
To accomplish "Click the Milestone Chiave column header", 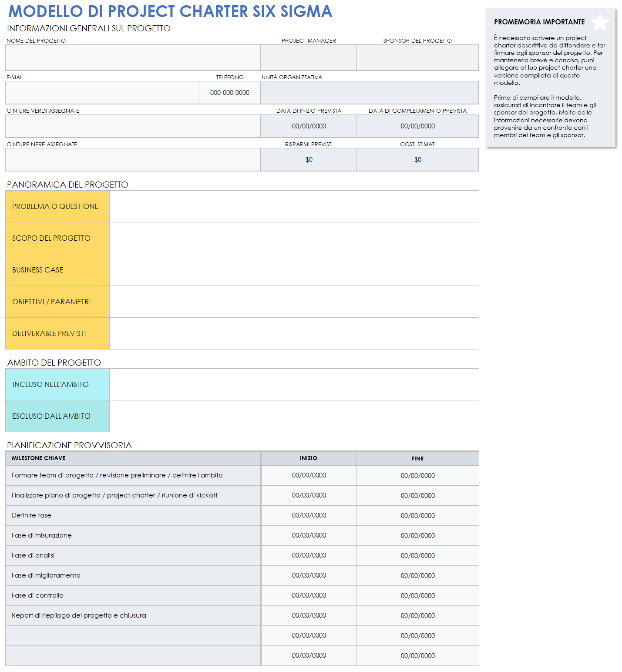I will tap(133, 458).
